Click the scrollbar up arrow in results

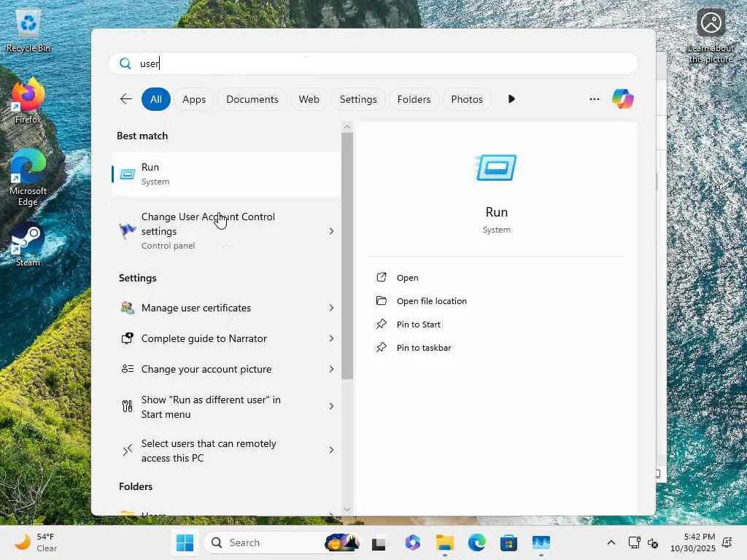[x=347, y=127]
